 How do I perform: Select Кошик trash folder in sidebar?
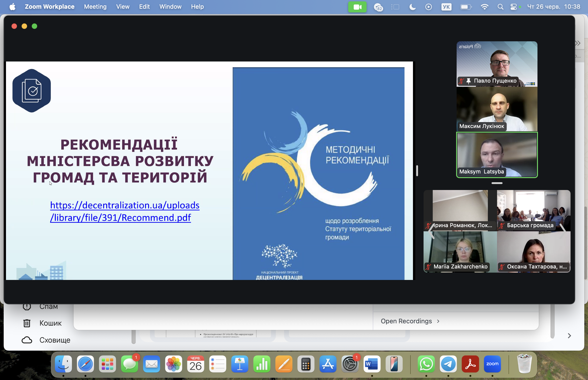point(42,323)
